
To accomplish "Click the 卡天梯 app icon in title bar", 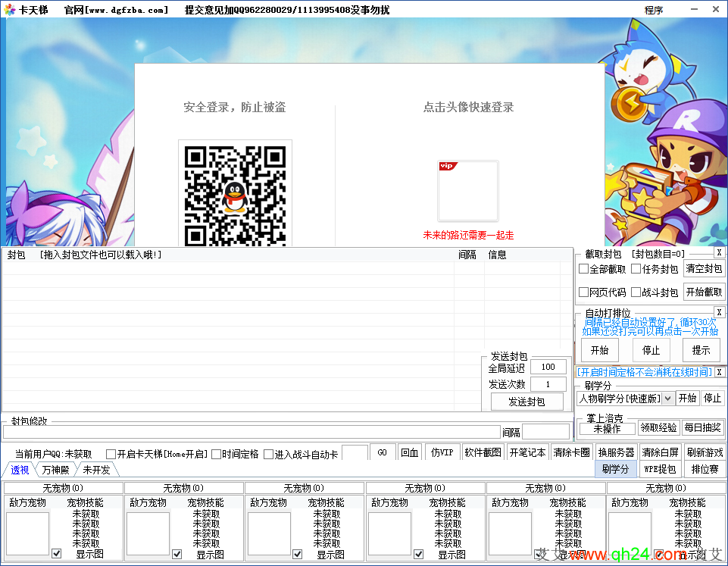I will 10,10.
